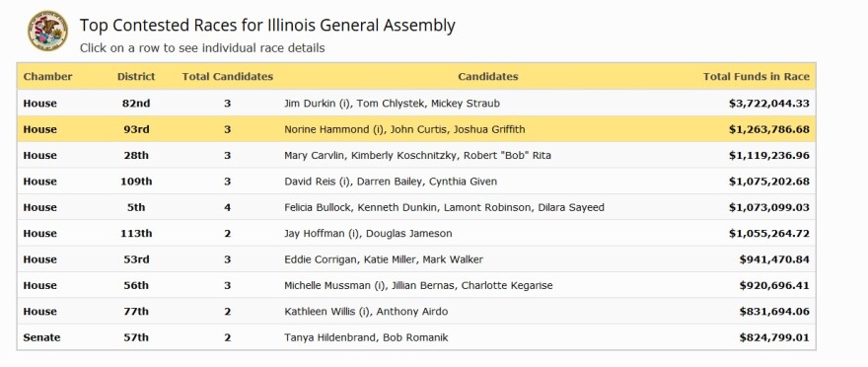Image resolution: width=868 pixels, height=367 pixels.
Task: Click the Total Candidates column header
Action: [228, 77]
